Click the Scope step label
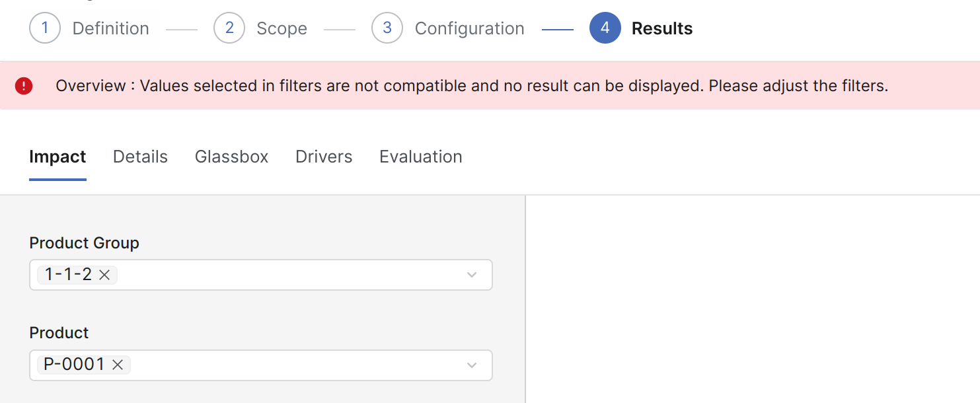This screenshot has width=980, height=403. pyautogui.click(x=282, y=28)
